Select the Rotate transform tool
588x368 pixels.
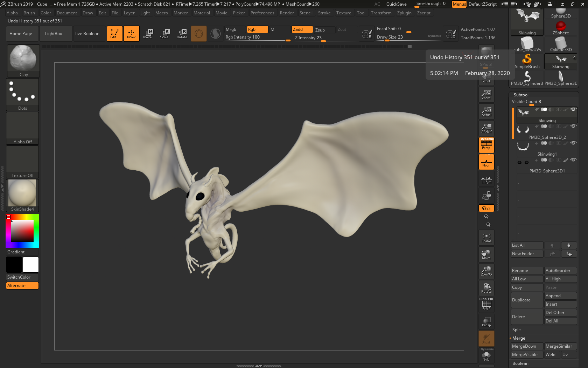182,34
